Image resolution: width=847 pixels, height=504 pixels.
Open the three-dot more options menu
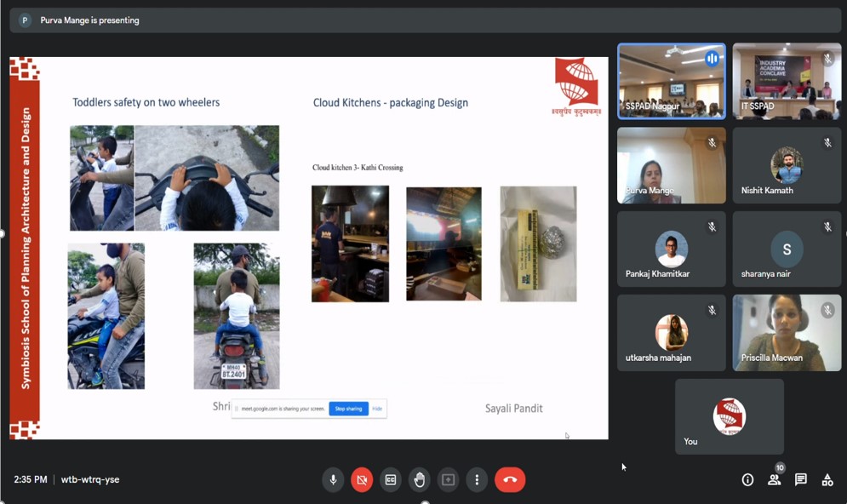coord(477,480)
